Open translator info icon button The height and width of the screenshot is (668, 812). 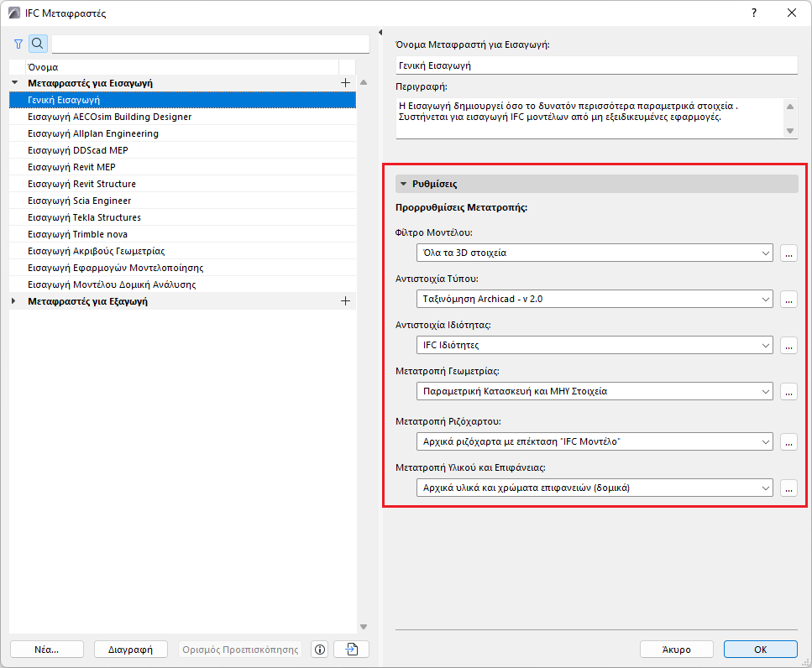(320, 650)
